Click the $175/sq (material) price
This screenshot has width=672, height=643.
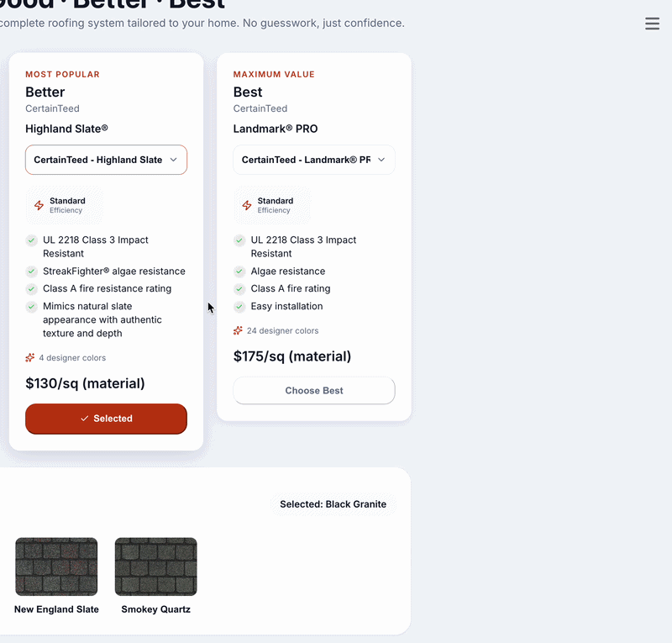(292, 356)
